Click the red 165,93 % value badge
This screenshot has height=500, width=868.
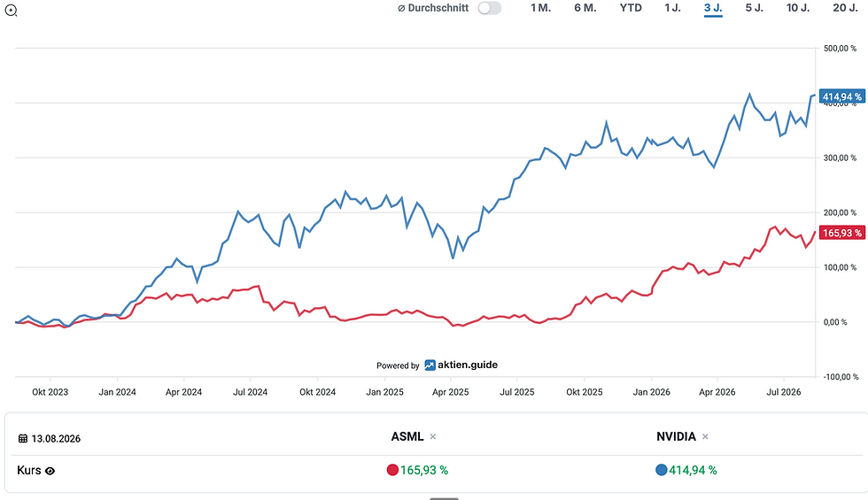click(x=842, y=233)
